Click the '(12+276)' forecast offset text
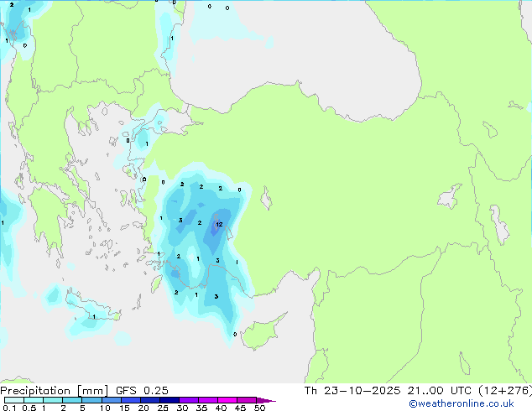Viewport: 532px width, 411px height. pyautogui.click(x=504, y=391)
